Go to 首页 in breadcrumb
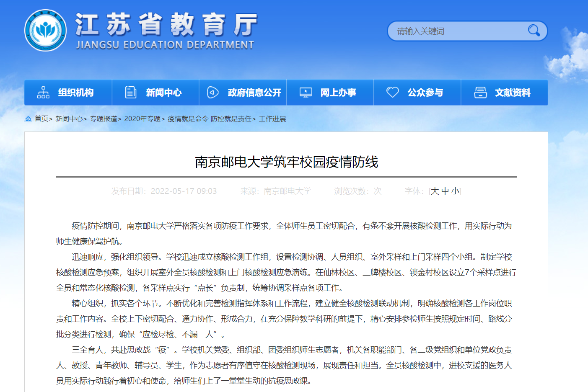This screenshot has height=392, width=588. click(x=41, y=119)
